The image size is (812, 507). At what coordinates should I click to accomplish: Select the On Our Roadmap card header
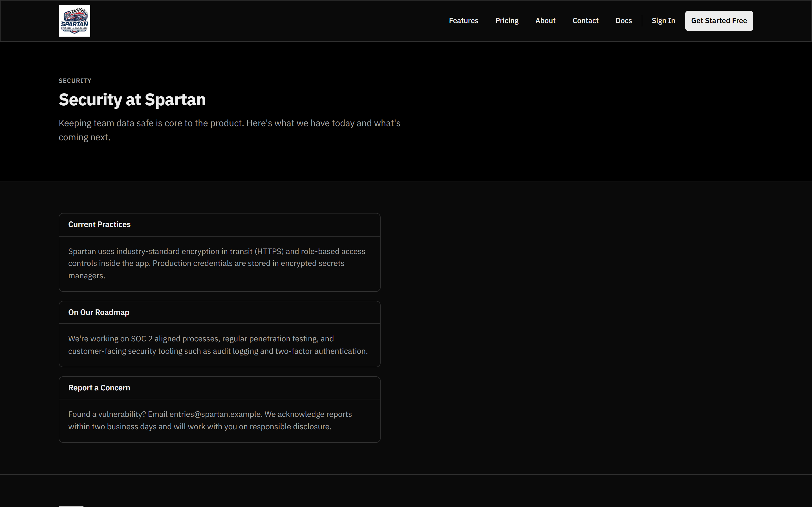[x=219, y=313]
